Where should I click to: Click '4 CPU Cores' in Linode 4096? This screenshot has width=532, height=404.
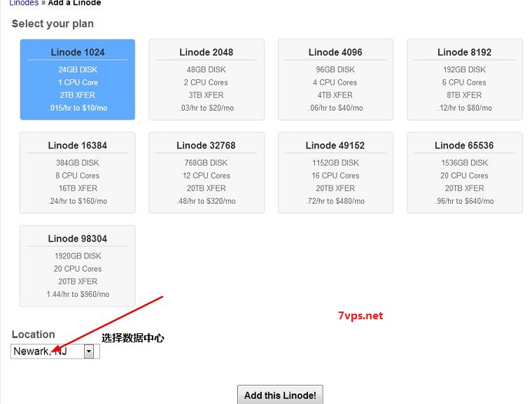[335, 83]
